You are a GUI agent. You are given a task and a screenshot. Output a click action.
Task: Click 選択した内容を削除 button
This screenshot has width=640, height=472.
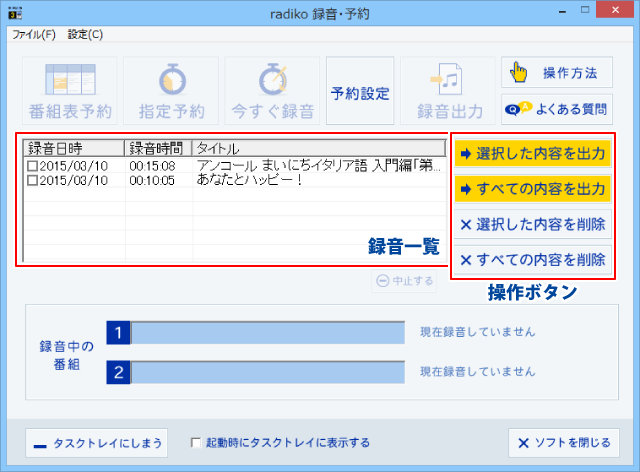[x=533, y=224]
